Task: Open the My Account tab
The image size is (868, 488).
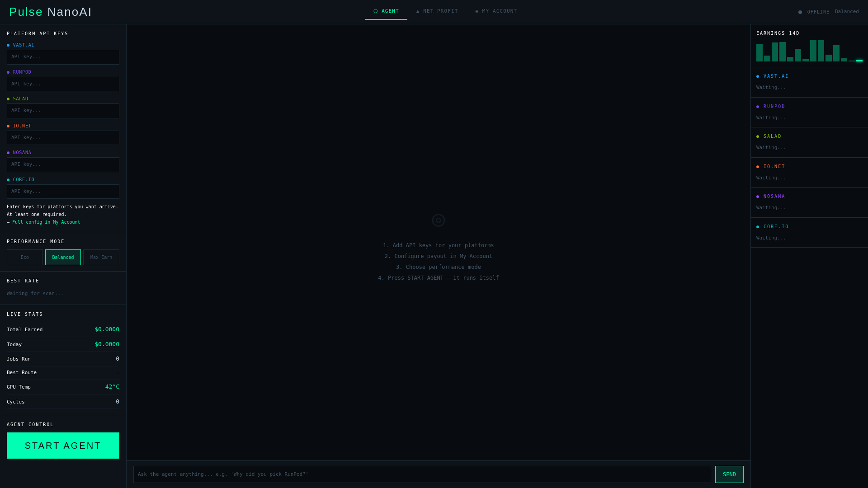Action: point(496,11)
